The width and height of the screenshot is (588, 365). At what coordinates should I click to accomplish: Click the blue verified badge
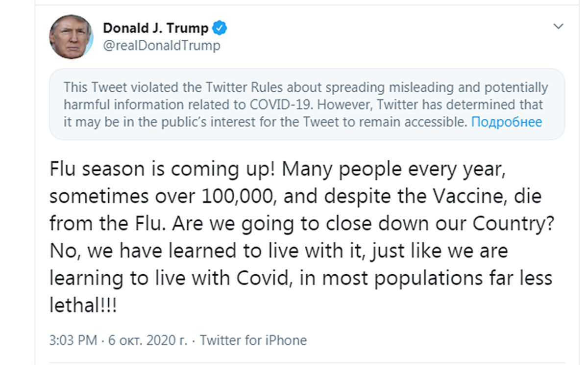click(220, 28)
